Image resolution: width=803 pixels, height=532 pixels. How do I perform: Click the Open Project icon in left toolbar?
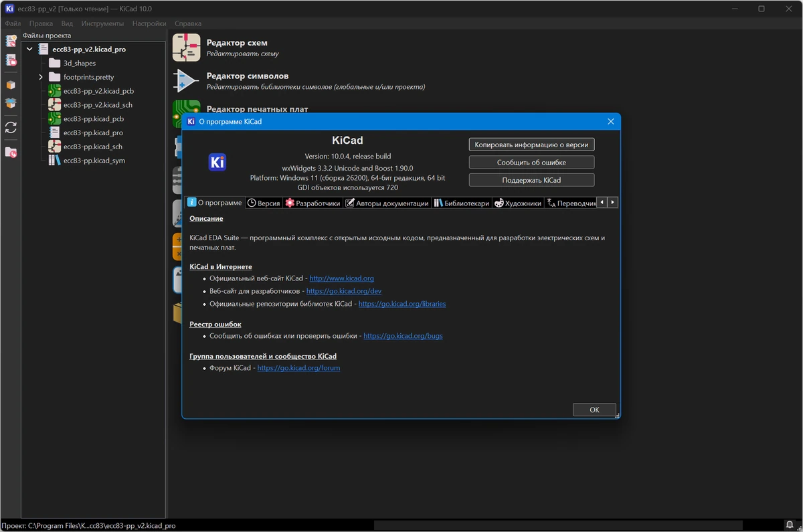click(11, 60)
